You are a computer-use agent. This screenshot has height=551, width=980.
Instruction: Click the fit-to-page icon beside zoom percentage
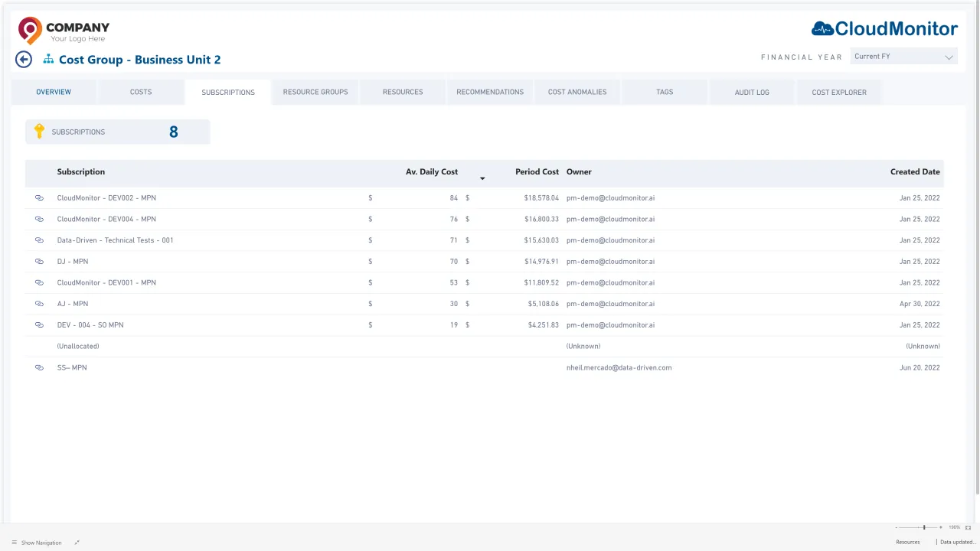click(969, 527)
